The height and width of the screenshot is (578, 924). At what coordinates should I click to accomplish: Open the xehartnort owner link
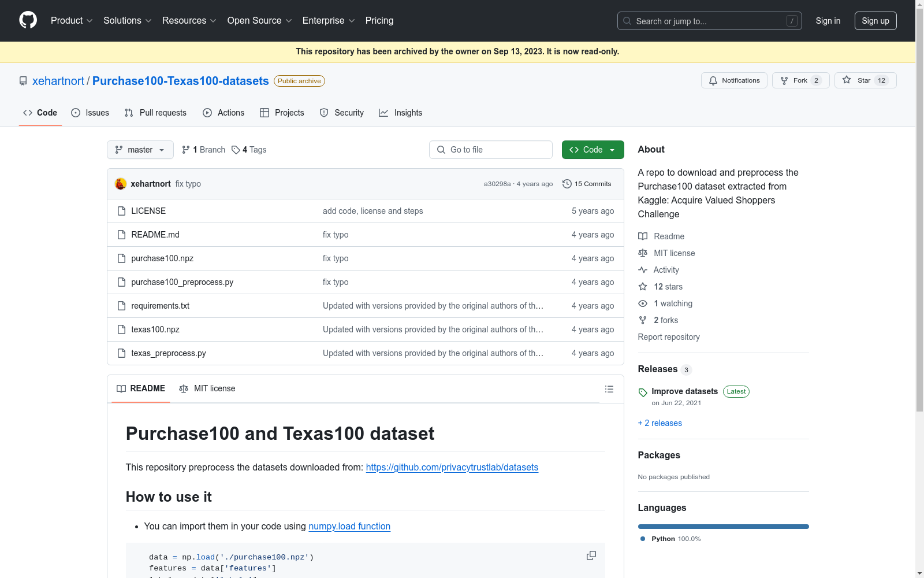pyautogui.click(x=58, y=81)
